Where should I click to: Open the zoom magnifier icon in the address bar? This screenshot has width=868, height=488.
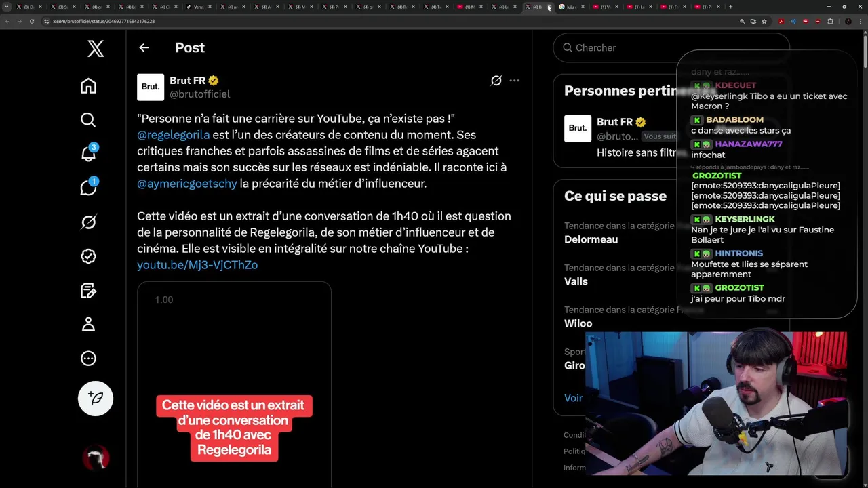(x=742, y=21)
